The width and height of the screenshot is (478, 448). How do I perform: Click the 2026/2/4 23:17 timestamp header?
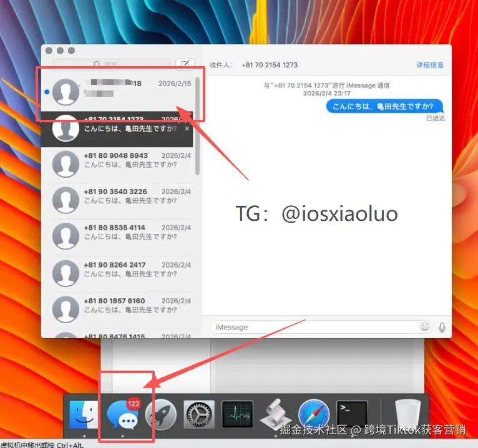pos(326,93)
